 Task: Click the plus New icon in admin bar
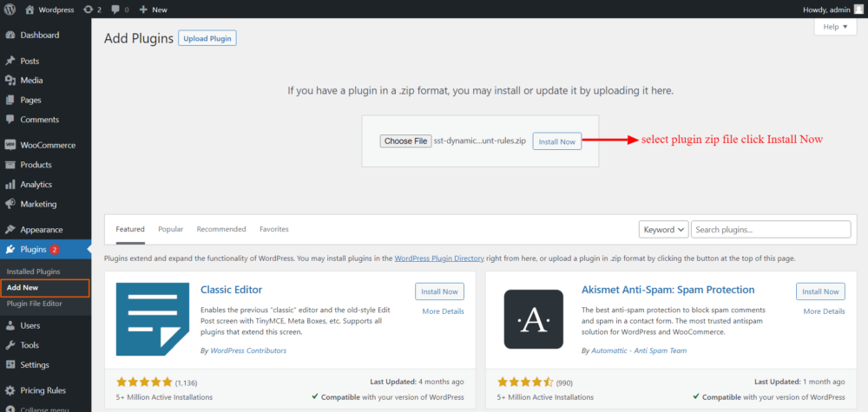click(x=143, y=10)
